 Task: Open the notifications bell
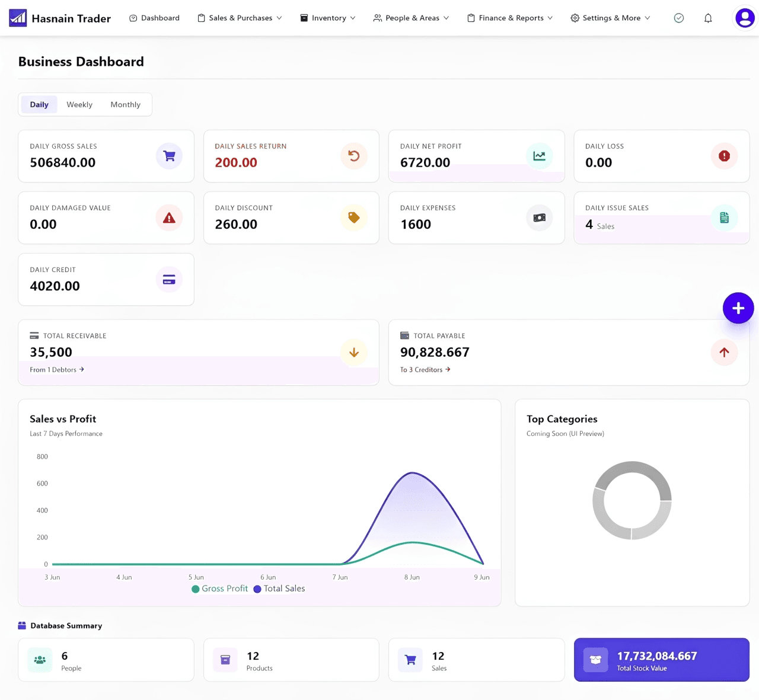[x=708, y=18]
